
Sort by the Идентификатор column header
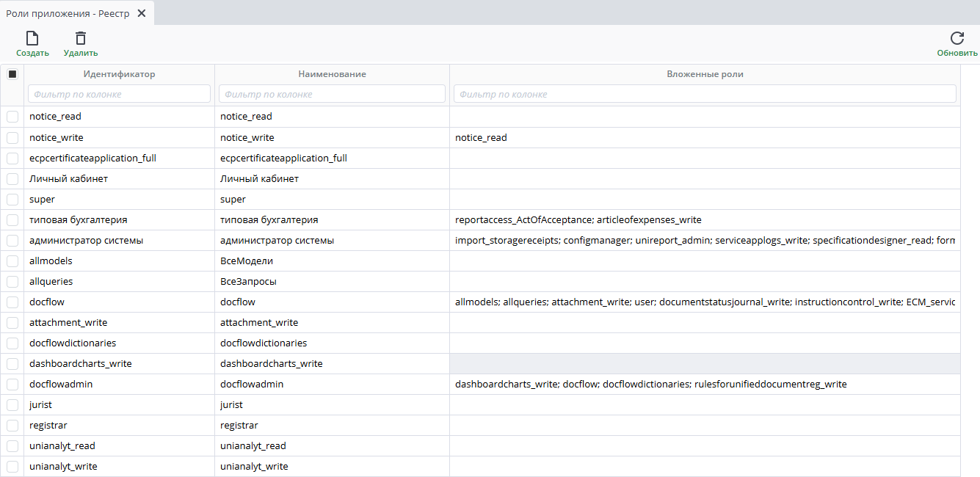pos(119,74)
